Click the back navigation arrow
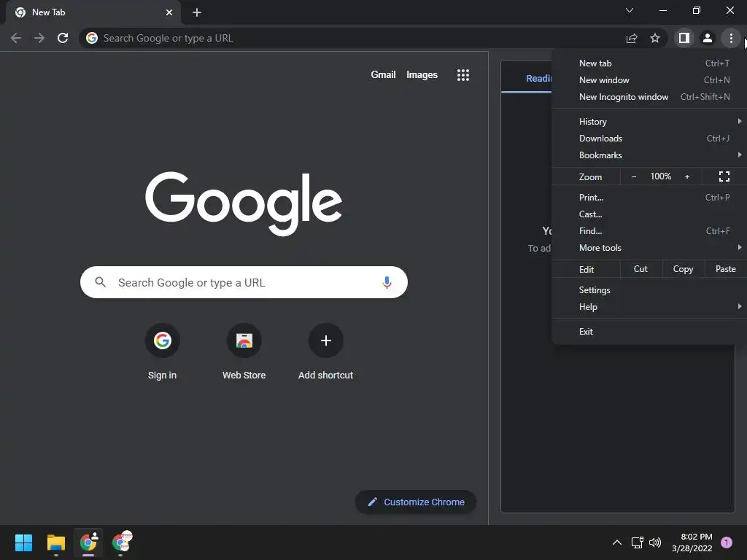This screenshot has width=747, height=560. click(16, 38)
